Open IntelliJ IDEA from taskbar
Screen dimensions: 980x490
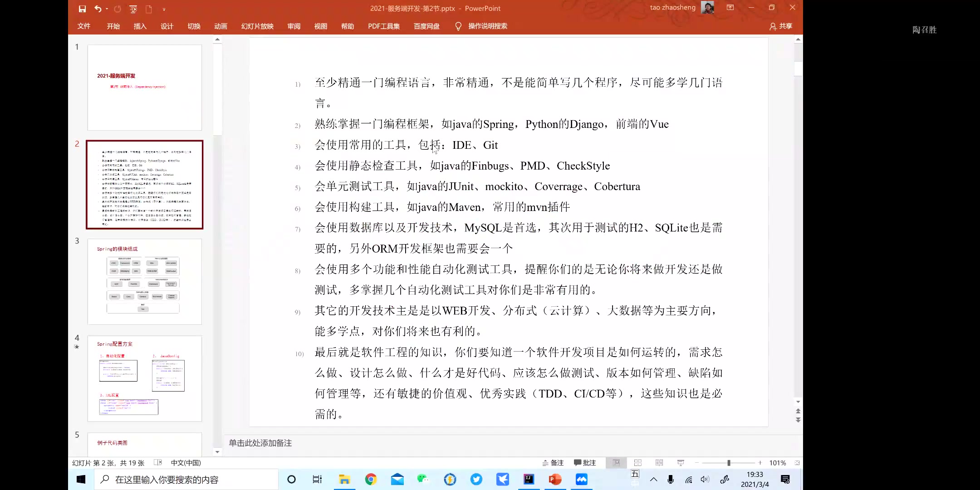tap(529, 479)
